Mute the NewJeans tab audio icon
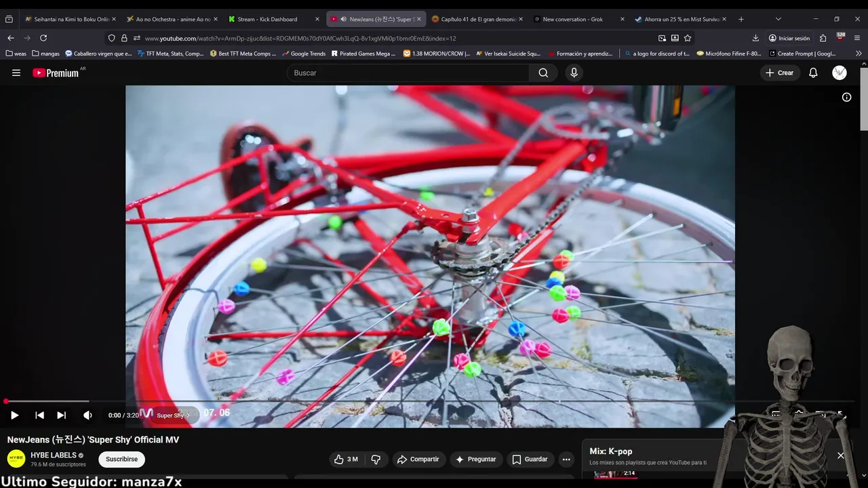The height and width of the screenshot is (488, 868). pyautogui.click(x=343, y=19)
